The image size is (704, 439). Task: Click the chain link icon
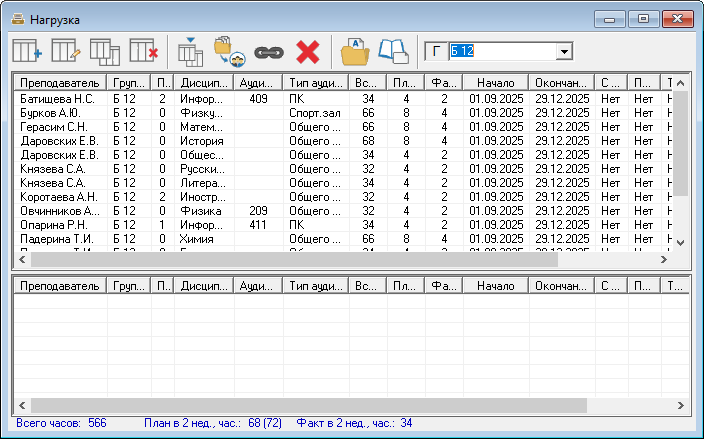coord(268,51)
